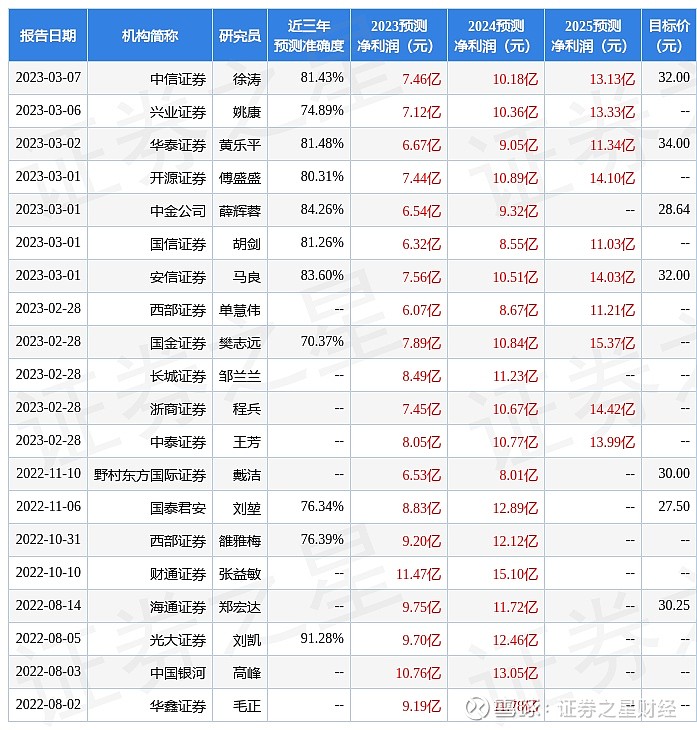The height and width of the screenshot is (730, 697).
Task: Click the 14.10亿 profit forecast
Action: (x=612, y=178)
